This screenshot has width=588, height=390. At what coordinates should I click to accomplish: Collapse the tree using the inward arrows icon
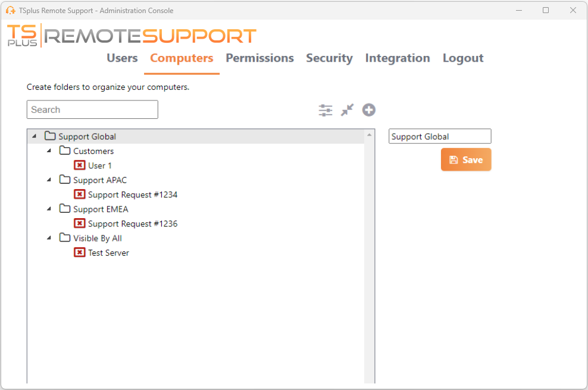point(347,110)
